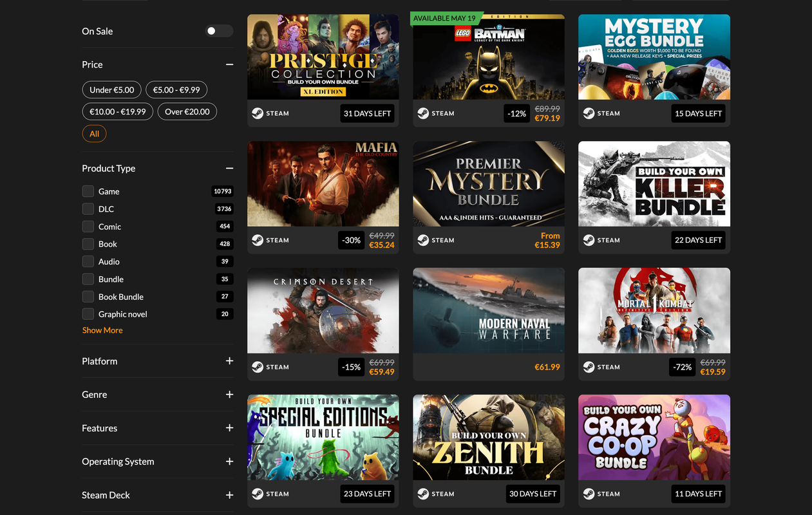Click the -72% discount badge on Mortal Kombat
The height and width of the screenshot is (515, 812).
tap(683, 367)
